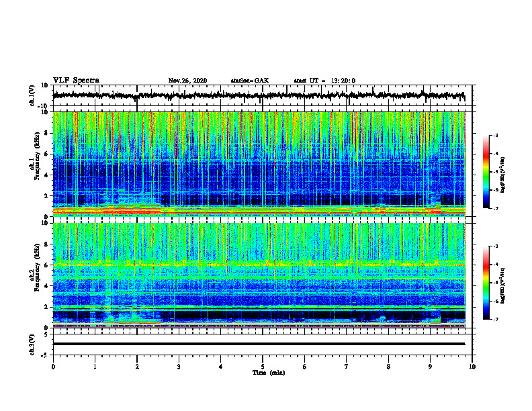
Task: Click tick label '4' on Time axis
Action: coord(221,367)
